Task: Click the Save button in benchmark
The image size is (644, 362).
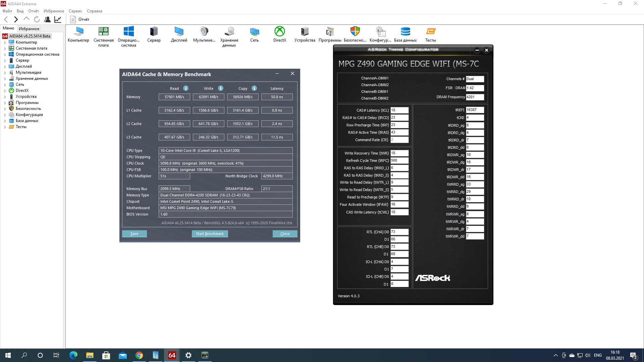Action: [134, 234]
